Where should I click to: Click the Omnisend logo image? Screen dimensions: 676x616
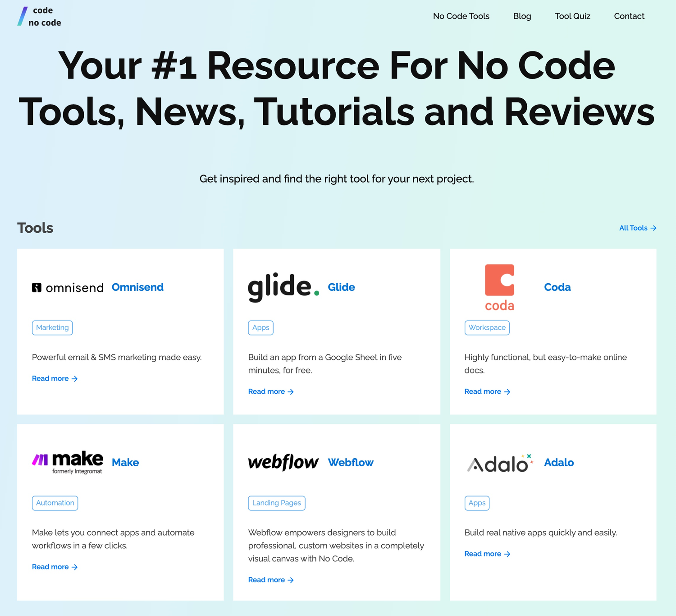68,288
